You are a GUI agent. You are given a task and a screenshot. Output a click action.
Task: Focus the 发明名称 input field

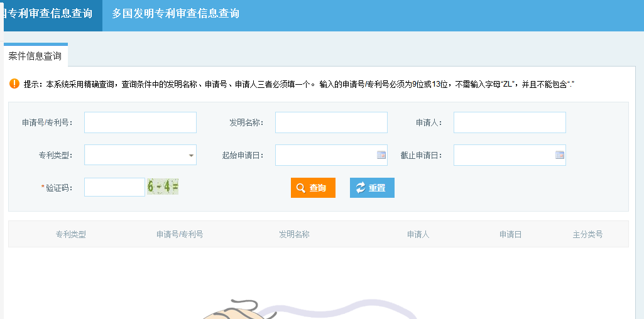331,122
